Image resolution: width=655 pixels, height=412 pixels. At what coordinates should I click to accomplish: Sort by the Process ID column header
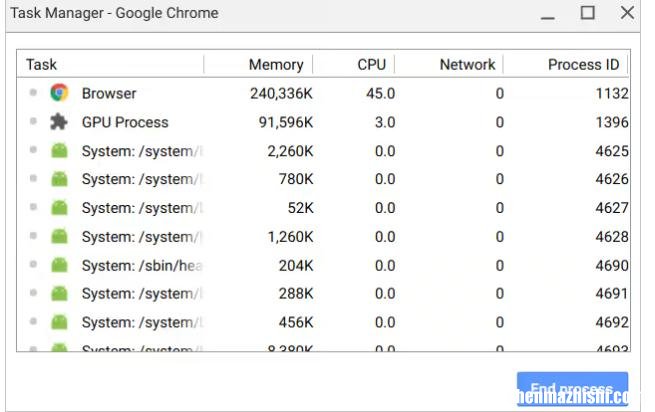click(x=583, y=65)
